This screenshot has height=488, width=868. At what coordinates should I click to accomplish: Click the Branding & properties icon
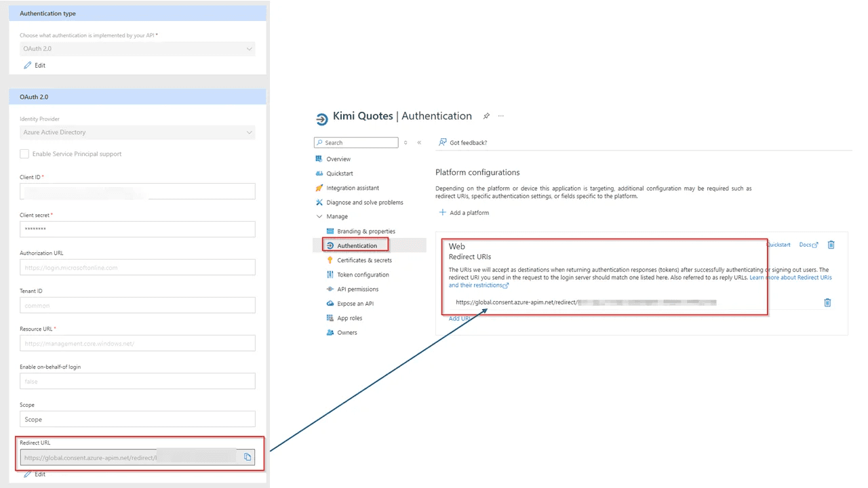click(330, 231)
